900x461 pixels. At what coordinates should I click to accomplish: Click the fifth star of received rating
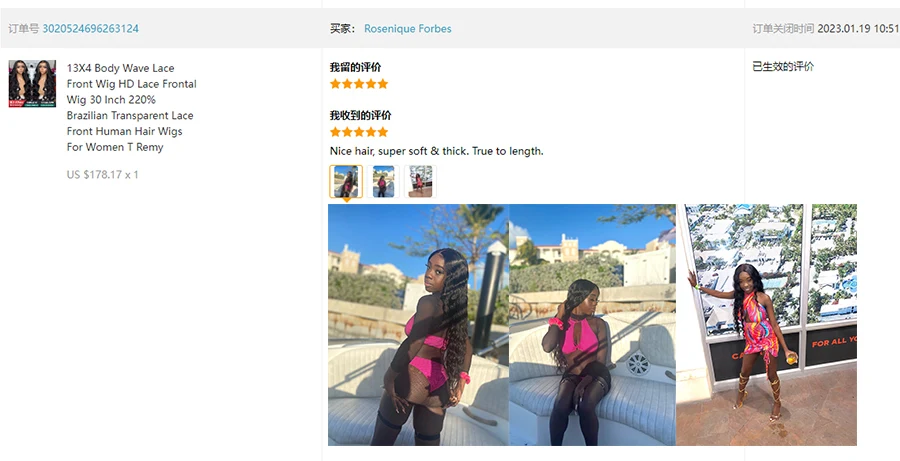pos(383,132)
